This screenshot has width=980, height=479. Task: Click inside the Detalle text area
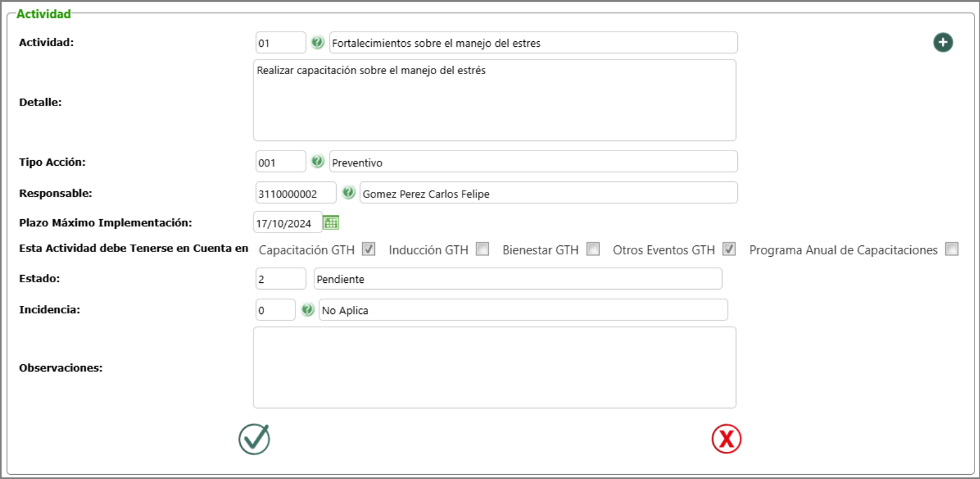[x=495, y=100]
